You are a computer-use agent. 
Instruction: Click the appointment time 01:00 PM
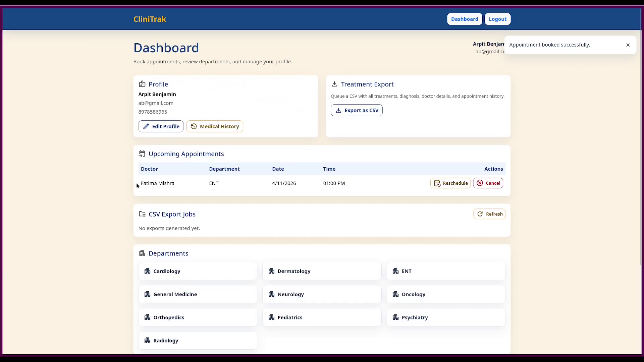click(334, 183)
